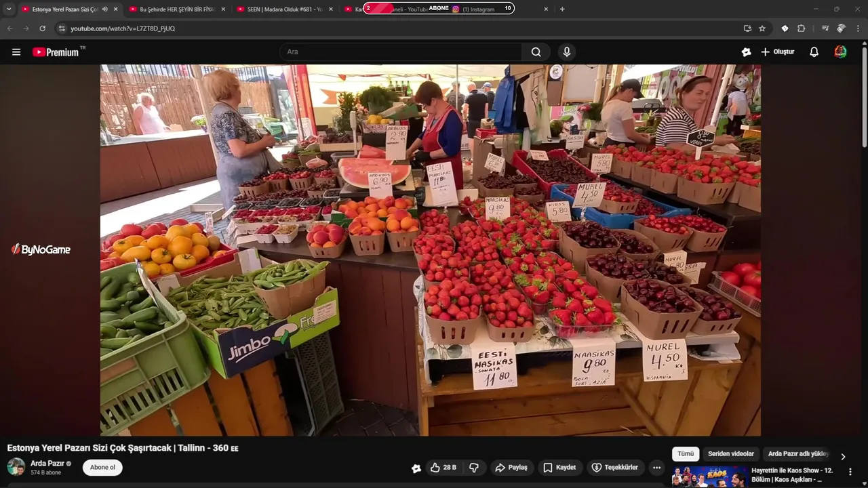
Task: Close the Instagram tab
Action: pyautogui.click(x=546, y=9)
